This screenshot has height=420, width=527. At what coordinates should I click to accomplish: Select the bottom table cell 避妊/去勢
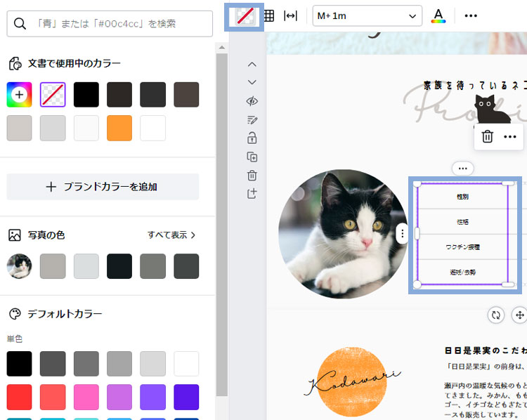point(462,273)
